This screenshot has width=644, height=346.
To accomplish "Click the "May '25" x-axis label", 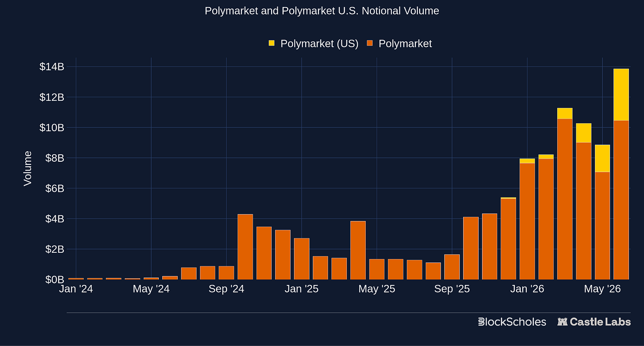I will [x=377, y=289].
